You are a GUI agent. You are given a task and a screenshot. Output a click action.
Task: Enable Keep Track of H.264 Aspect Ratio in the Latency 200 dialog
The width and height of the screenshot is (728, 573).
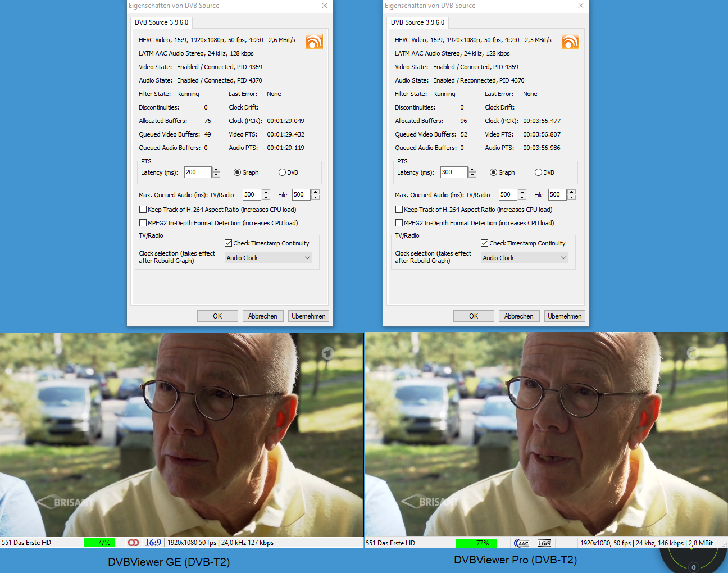(143, 210)
